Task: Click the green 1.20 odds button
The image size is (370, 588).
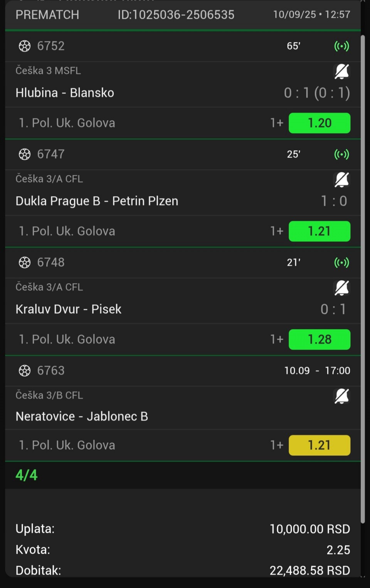Action: [x=320, y=123]
